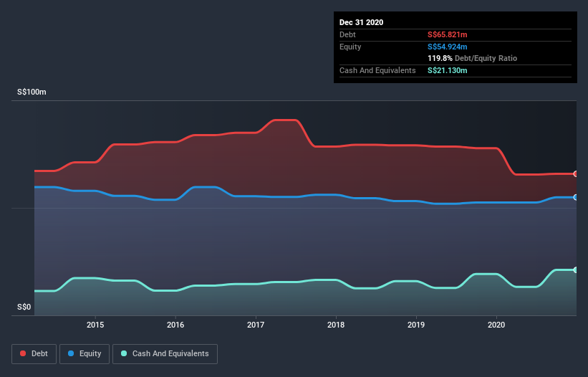Viewport: 588px width, 377px height.
Task: Click the 119.8% Debt/Equity Ratio text
Action: pos(472,59)
